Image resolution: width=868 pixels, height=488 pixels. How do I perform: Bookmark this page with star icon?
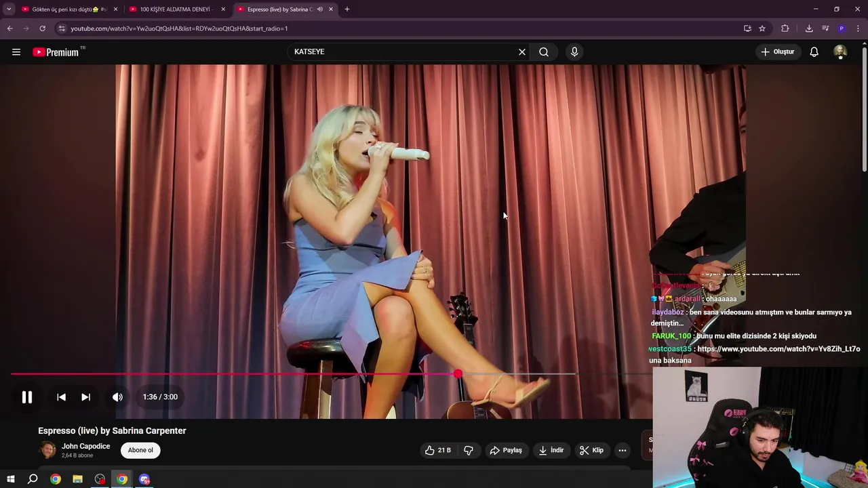point(762,28)
